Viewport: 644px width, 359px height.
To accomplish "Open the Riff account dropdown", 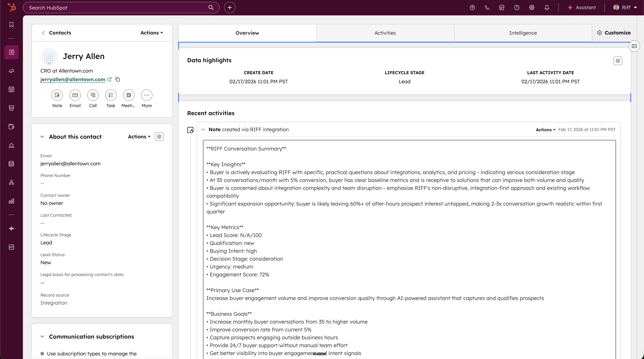I will (625, 8).
